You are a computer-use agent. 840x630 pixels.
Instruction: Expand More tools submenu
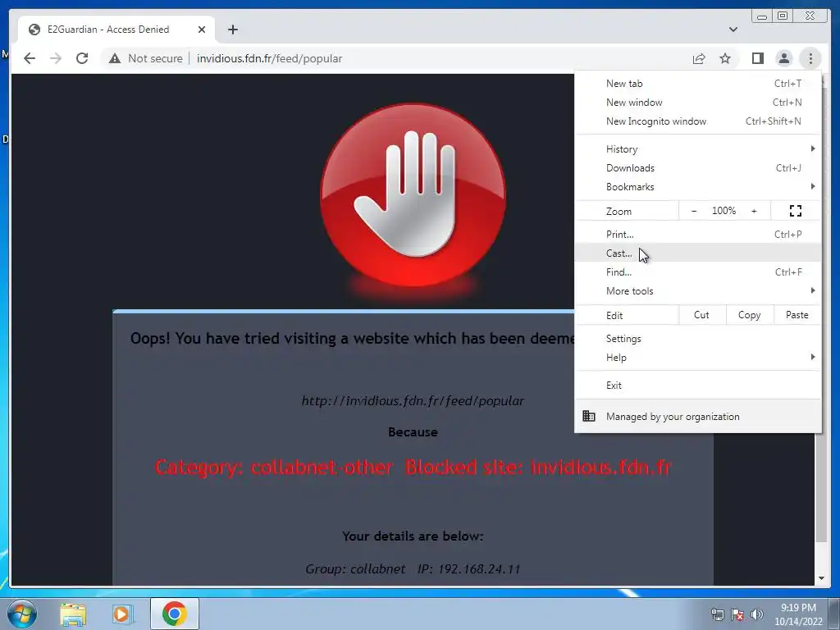coord(697,291)
